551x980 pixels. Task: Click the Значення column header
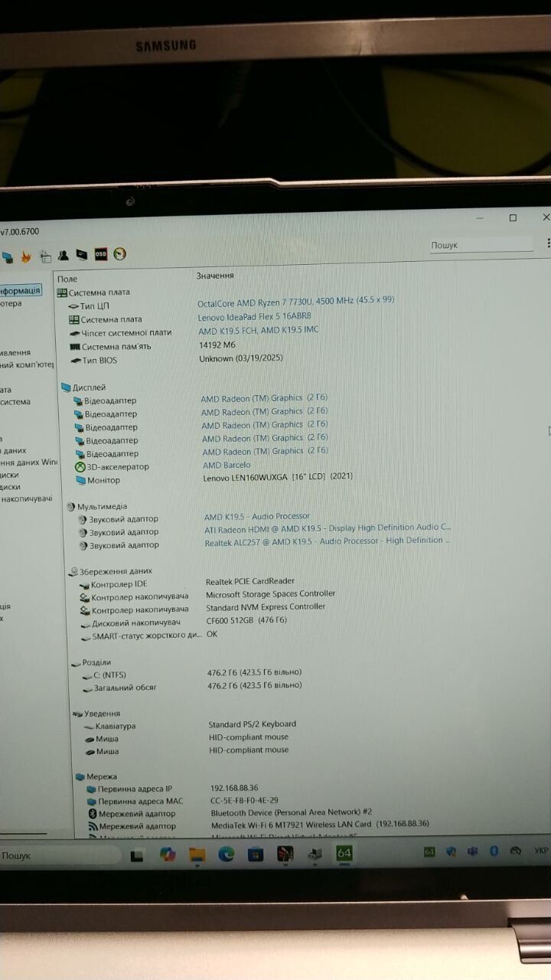215,276
